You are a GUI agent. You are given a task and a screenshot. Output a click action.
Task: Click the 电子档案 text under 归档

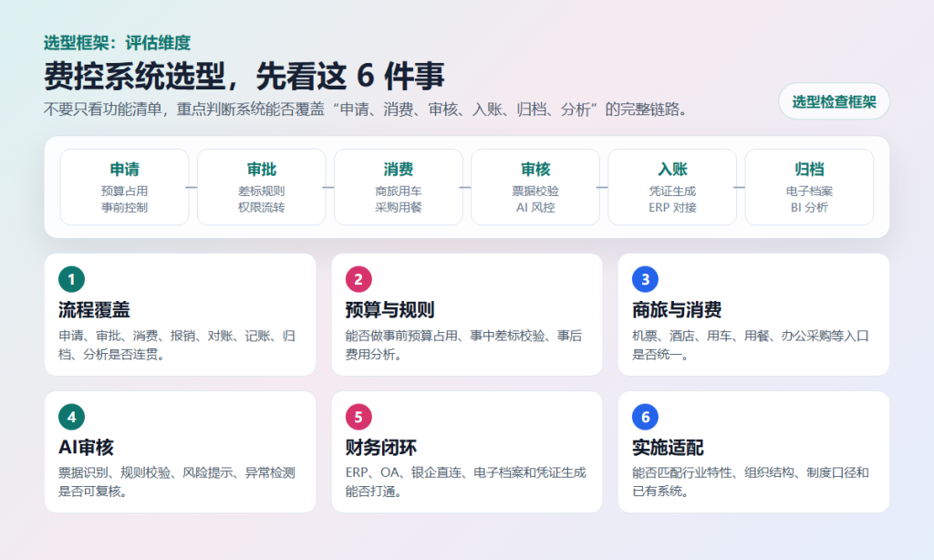pos(810,192)
